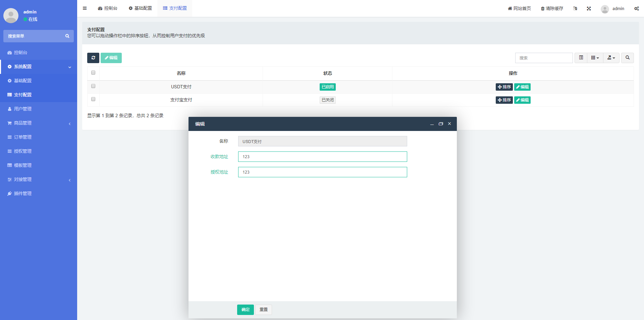The width and height of the screenshot is (644, 320).
Task: Open 插件管理 in the sidebar
Action: [x=39, y=193]
